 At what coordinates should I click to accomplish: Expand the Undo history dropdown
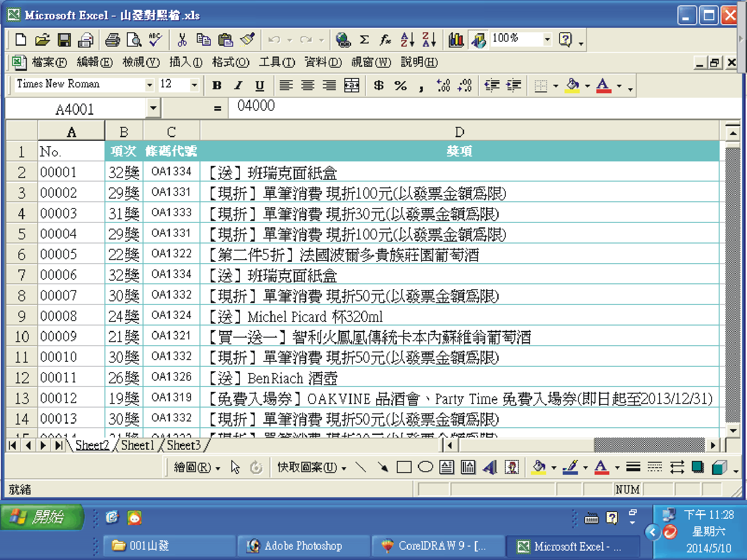tap(290, 40)
